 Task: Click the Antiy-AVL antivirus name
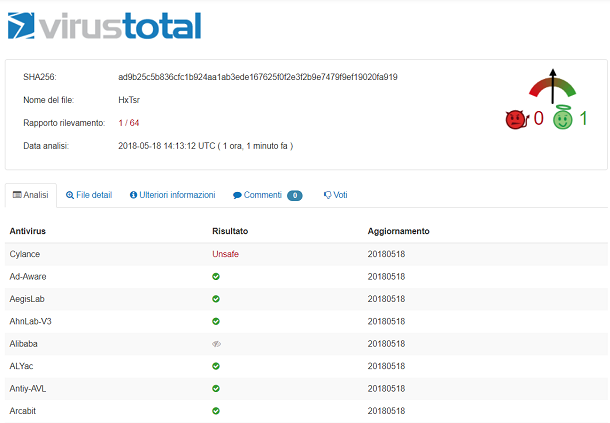(x=28, y=389)
